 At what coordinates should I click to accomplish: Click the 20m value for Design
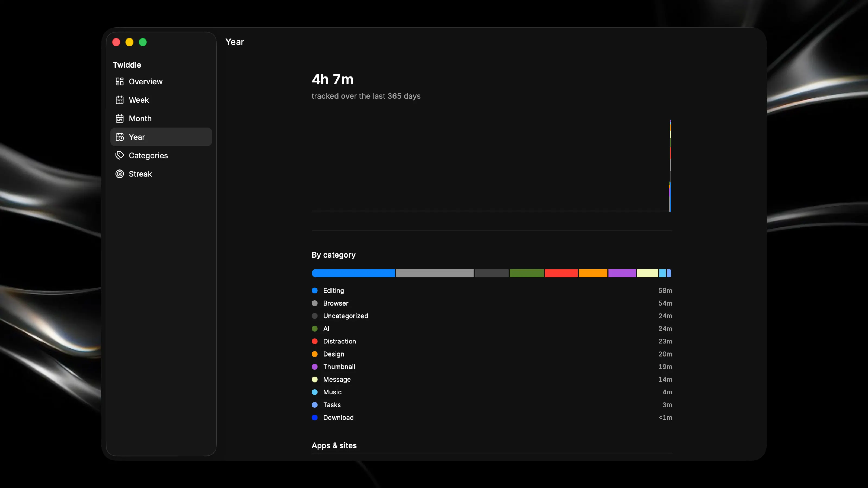tap(665, 354)
